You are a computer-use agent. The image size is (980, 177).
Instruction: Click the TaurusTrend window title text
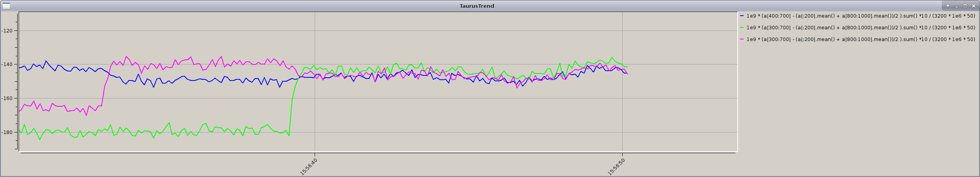point(477,6)
